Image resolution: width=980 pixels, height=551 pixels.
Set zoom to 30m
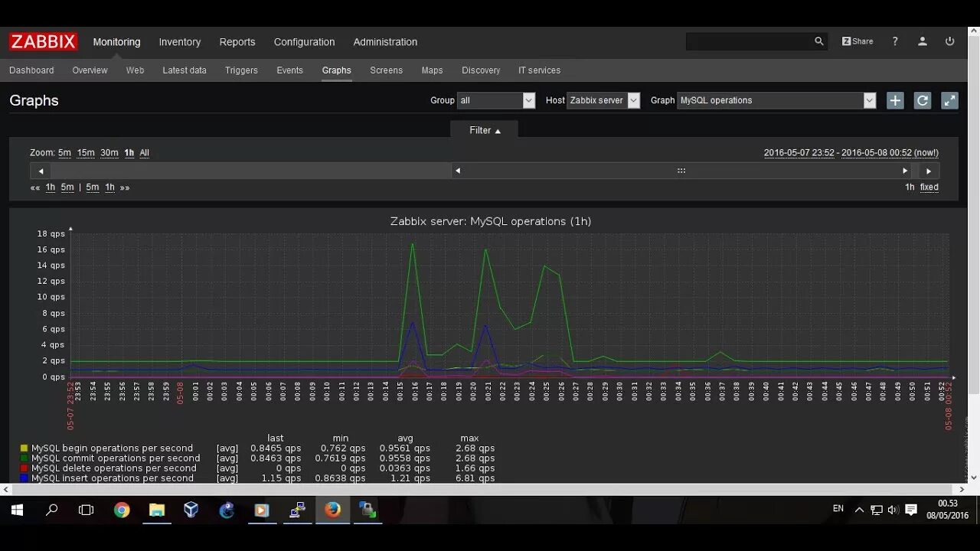[x=109, y=153]
